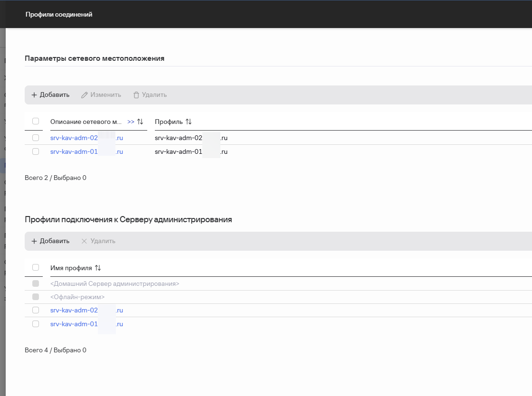This screenshot has height=396, width=532.
Task: Toggle select-all checkbox in connection profiles table
Action: point(36,268)
